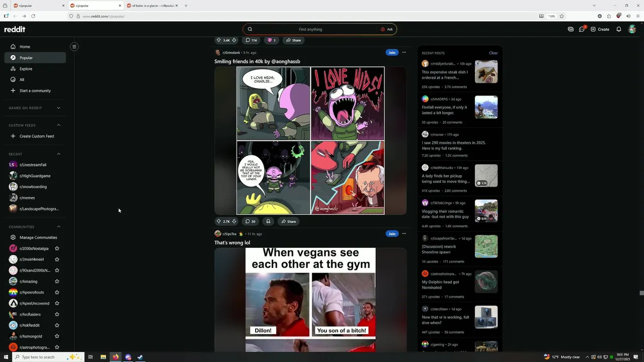644x362 pixels.
Task: Go back in browser history
Action: [15, 16]
